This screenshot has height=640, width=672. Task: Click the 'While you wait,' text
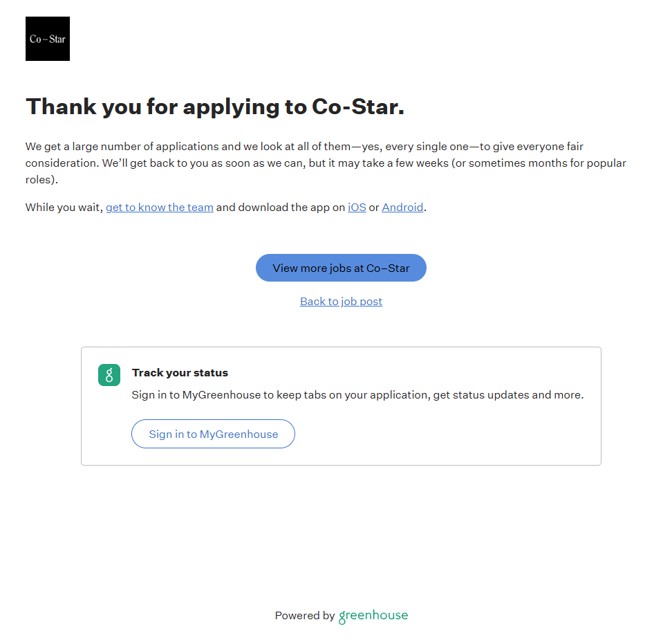pos(64,207)
